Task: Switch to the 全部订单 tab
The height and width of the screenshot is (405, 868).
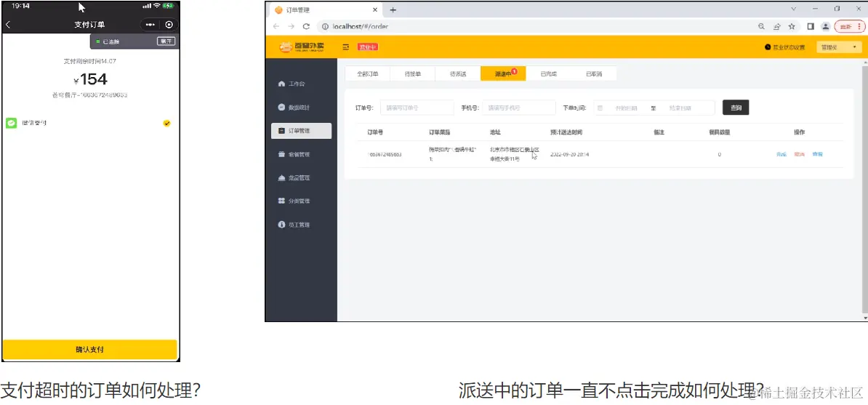Action: pyautogui.click(x=368, y=73)
